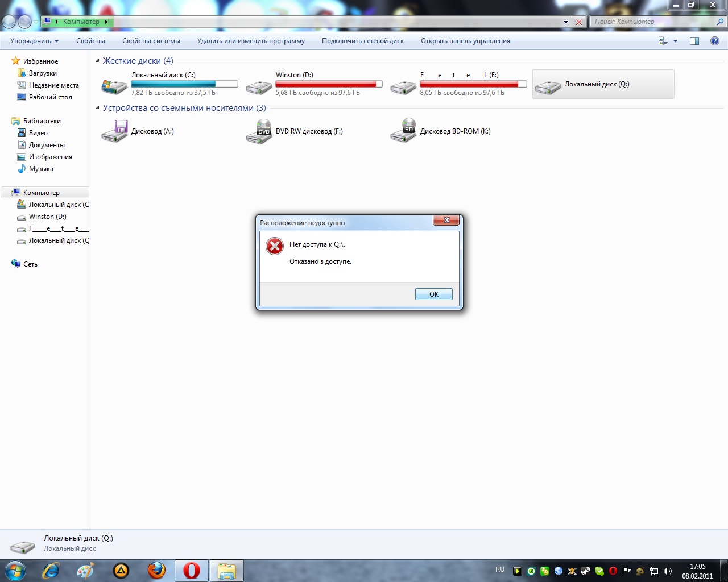Click Компьютер in the address bar
Viewport: 728px width, 582px height.
81,22
